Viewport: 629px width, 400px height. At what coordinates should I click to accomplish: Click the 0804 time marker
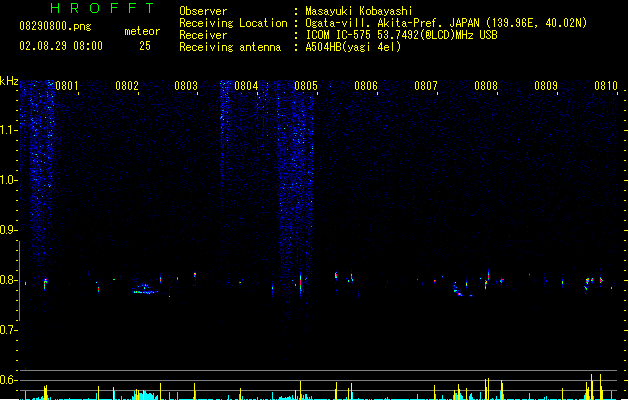coord(246,85)
